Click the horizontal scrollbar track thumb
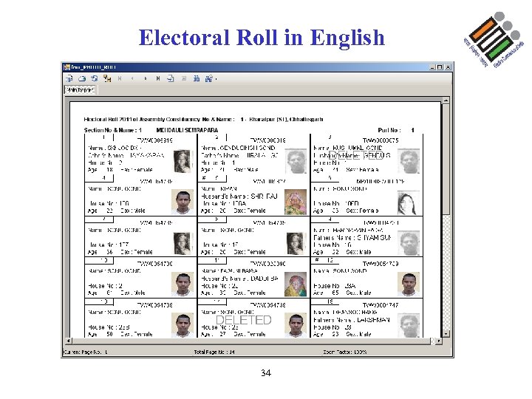Image resolution: width=532 pixels, height=399 pixels. tap(251, 341)
